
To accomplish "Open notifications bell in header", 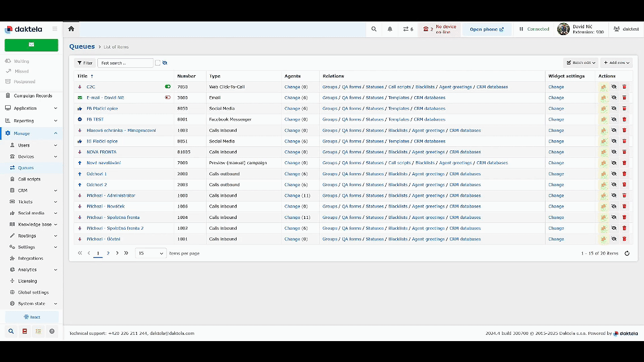I will (x=390, y=29).
